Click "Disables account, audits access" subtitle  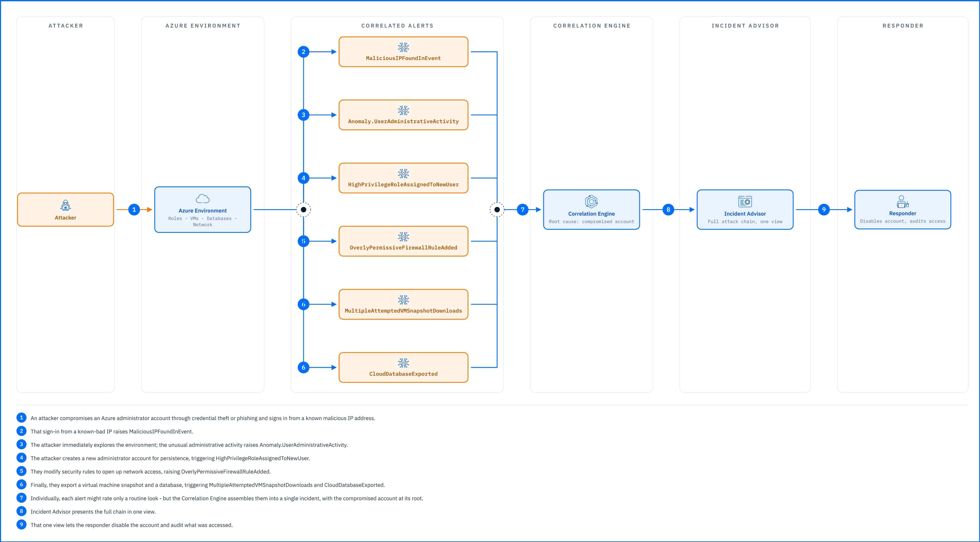pyautogui.click(x=902, y=221)
